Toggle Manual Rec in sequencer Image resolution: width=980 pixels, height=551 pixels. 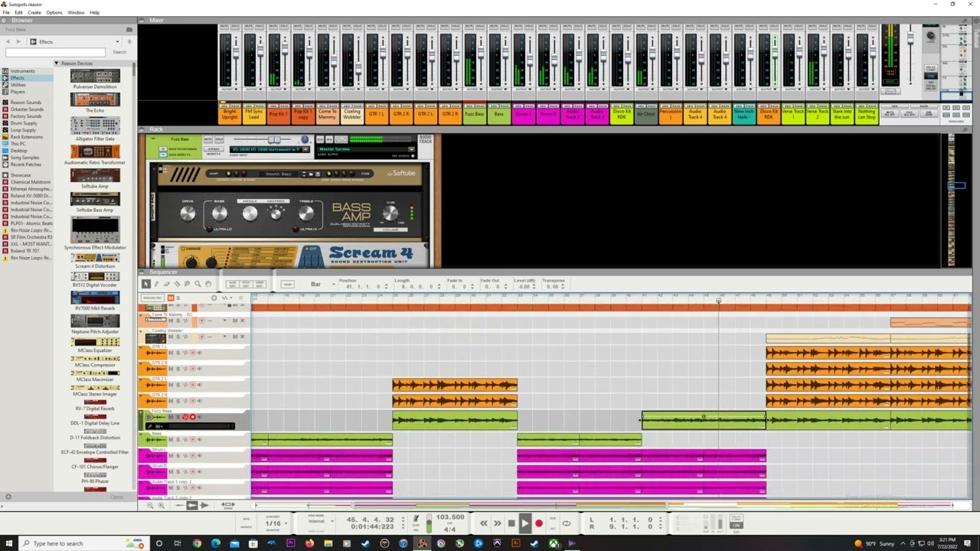tap(152, 298)
